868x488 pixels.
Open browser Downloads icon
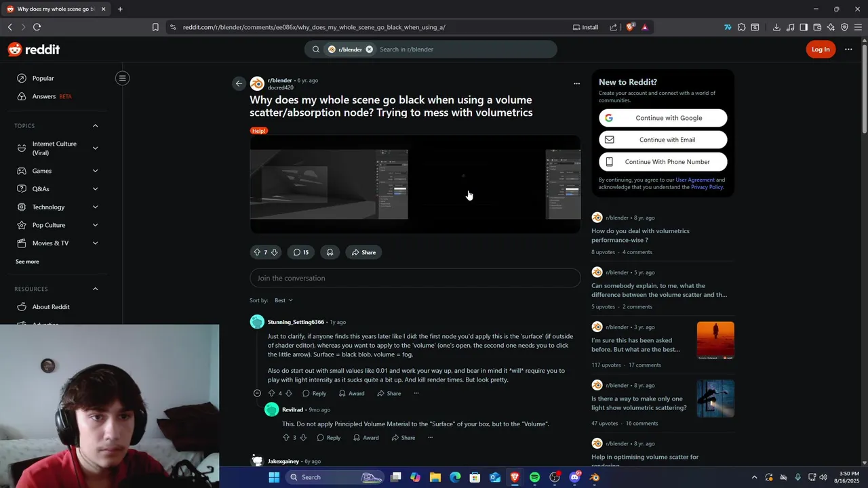coord(776,27)
